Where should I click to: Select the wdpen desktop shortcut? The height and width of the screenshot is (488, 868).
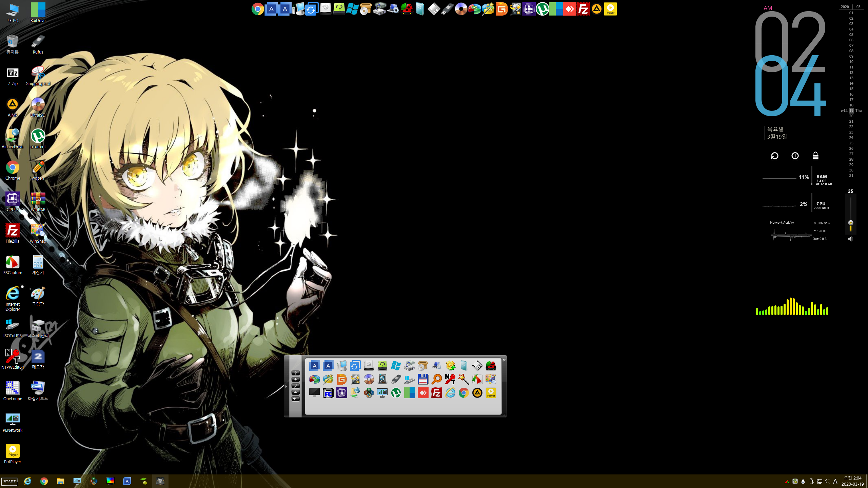[38, 170]
